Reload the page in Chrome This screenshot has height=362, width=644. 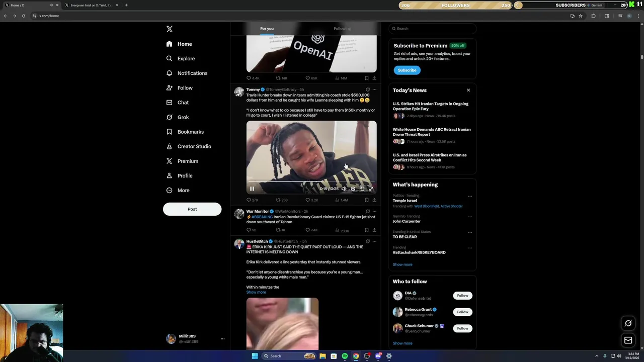pos(23,16)
